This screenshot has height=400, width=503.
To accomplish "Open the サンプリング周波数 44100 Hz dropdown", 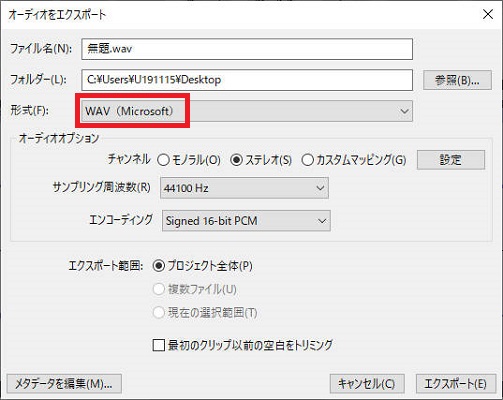I will pyautogui.click(x=244, y=188).
